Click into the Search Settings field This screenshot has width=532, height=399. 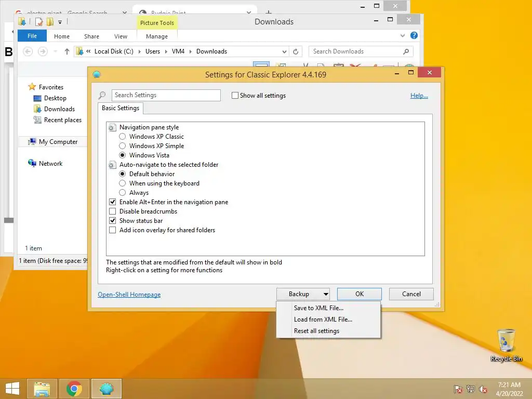(x=166, y=95)
